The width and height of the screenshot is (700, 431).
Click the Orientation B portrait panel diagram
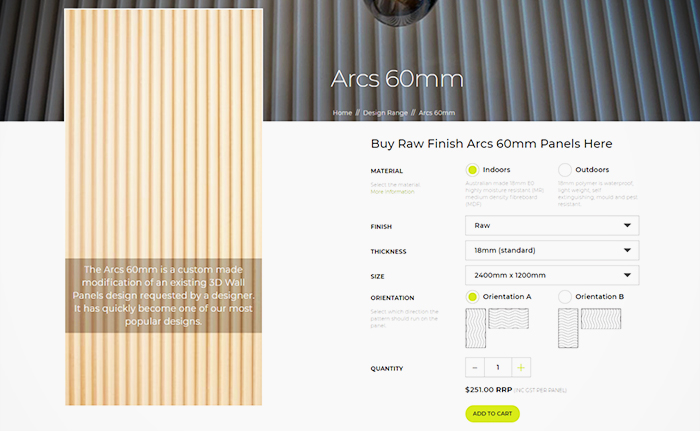[568, 328]
